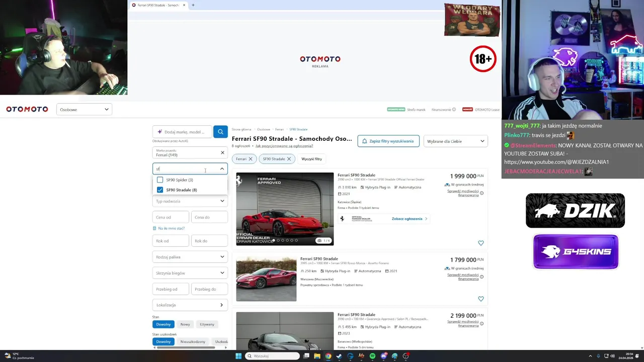
Task: Open Spotify from the taskbar
Action: 372,356
